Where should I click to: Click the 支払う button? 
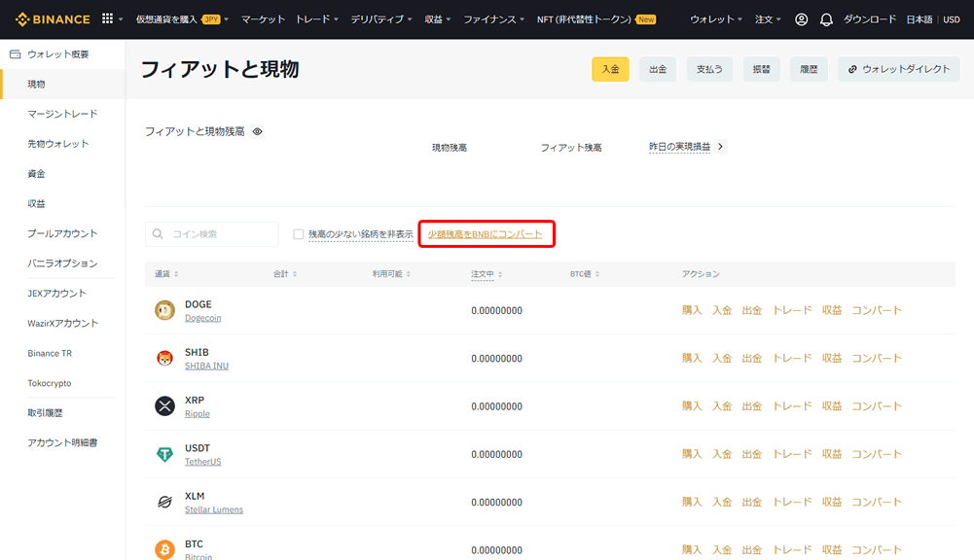709,69
